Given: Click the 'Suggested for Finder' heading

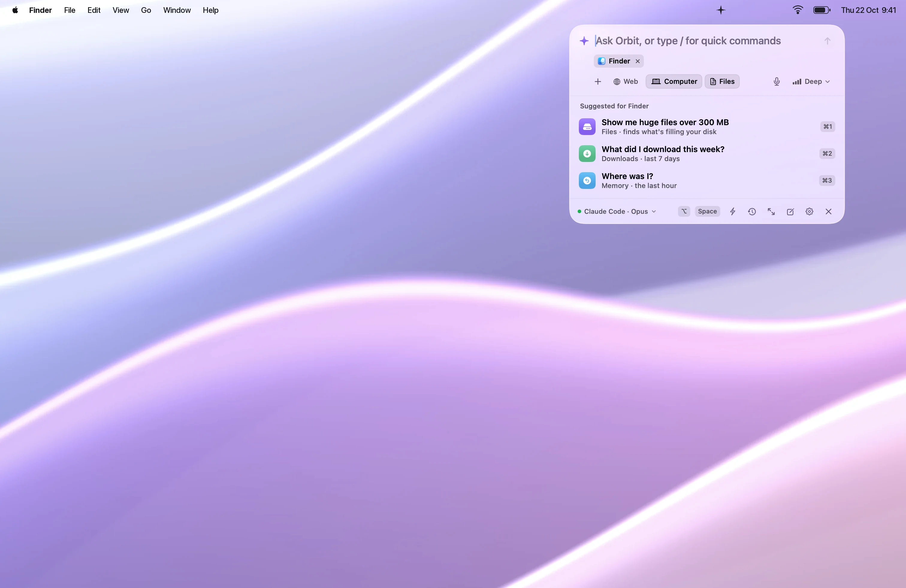Looking at the screenshot, I should [614, 106].
